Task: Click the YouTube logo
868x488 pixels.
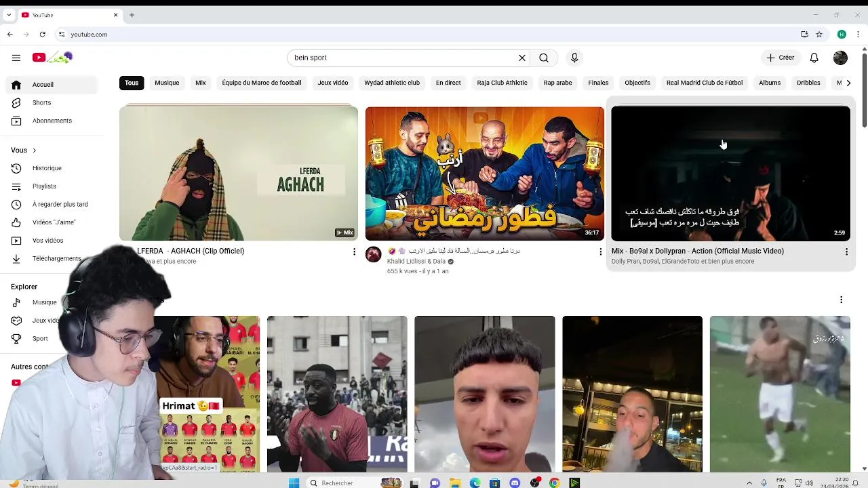Action: (x=52, y=58)
